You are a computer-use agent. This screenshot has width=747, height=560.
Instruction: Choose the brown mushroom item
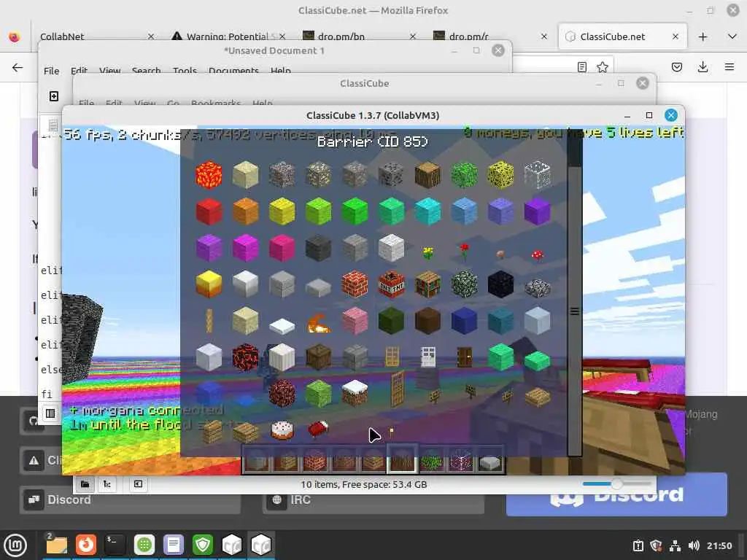[500, 254]
